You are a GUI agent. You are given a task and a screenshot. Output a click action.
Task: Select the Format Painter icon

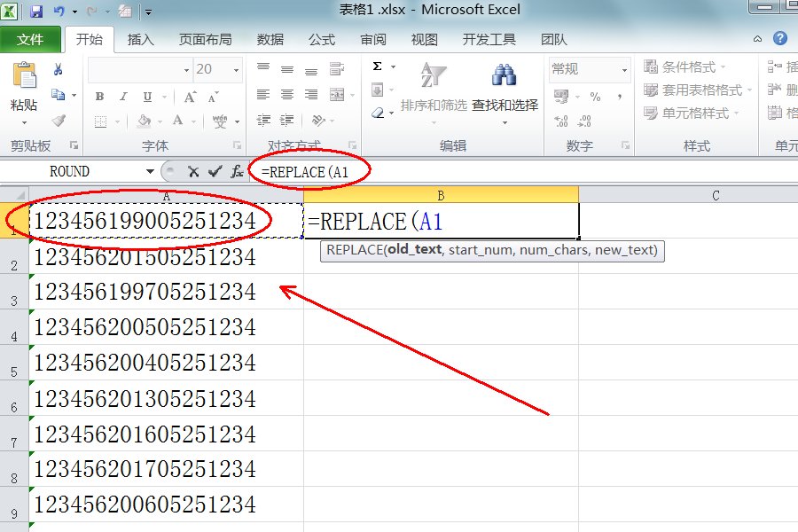click(x=59, y=121)
